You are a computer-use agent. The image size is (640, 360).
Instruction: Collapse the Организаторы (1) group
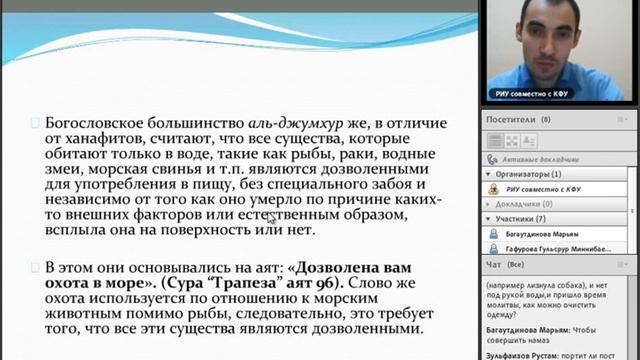pyautogui.click(x=488, y=174)
